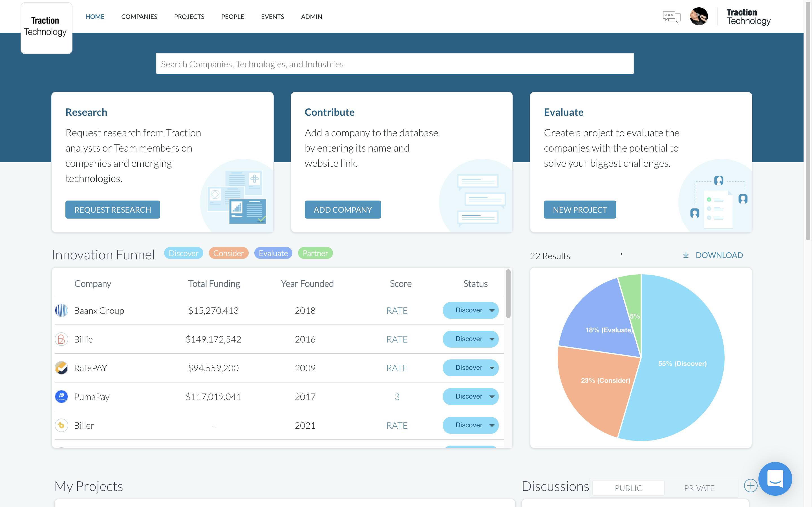Click the chat message bubble icon
The height and width of the screenshot is (507, 812).
(671, 16)
